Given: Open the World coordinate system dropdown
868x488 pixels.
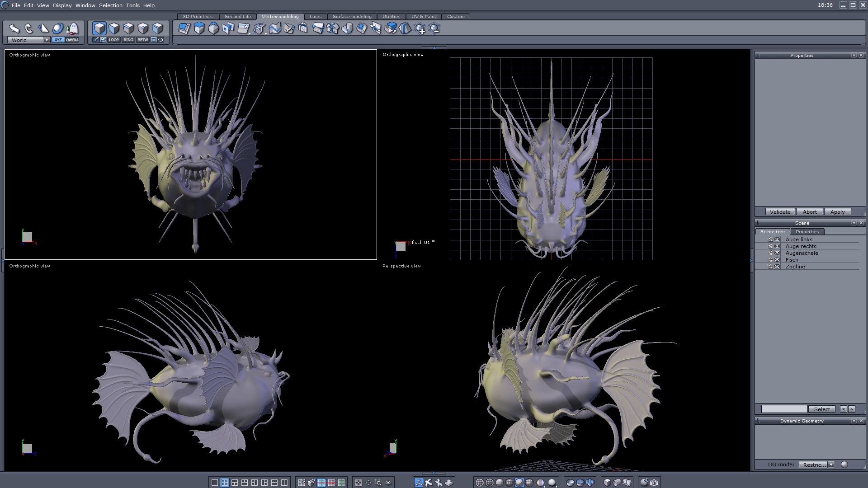Looking at the screenshot, I should click(47, 40).
